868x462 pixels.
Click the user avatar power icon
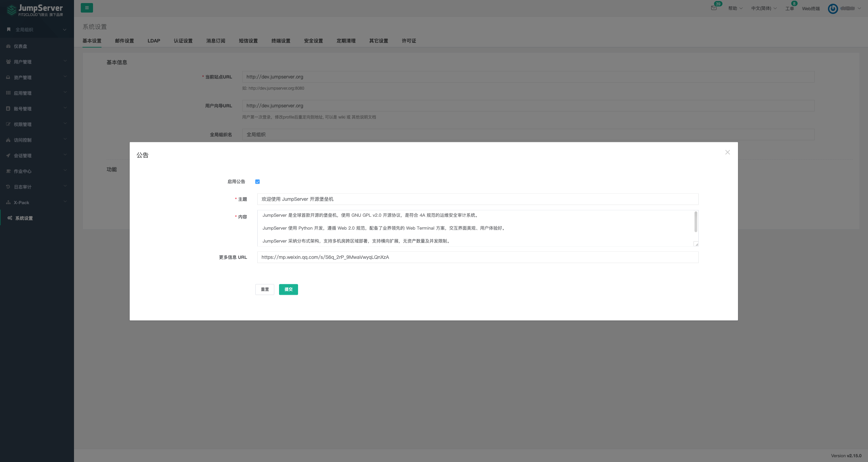pyautogui.click(x=832, y=8)
